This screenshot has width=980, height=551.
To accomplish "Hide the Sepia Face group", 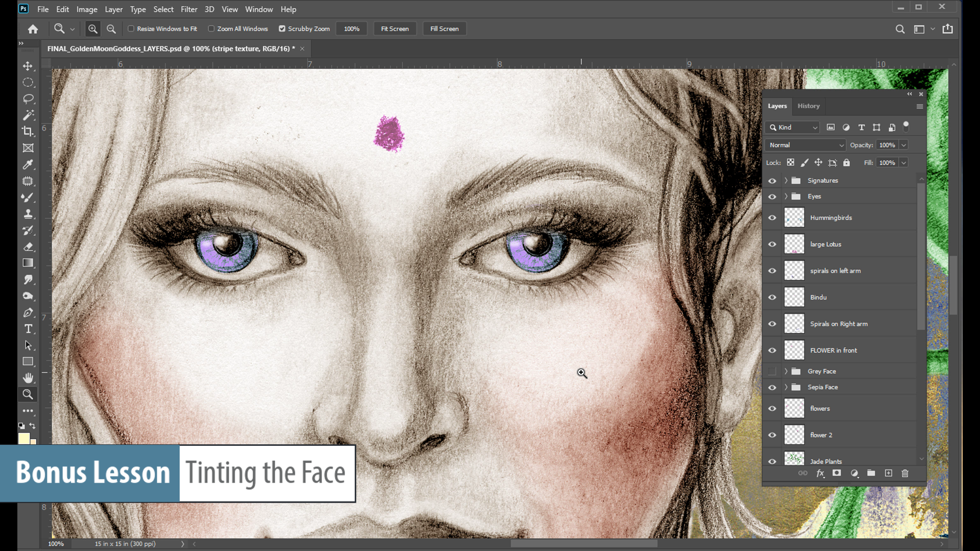I will pyautogui.click(x=772, y=387).
